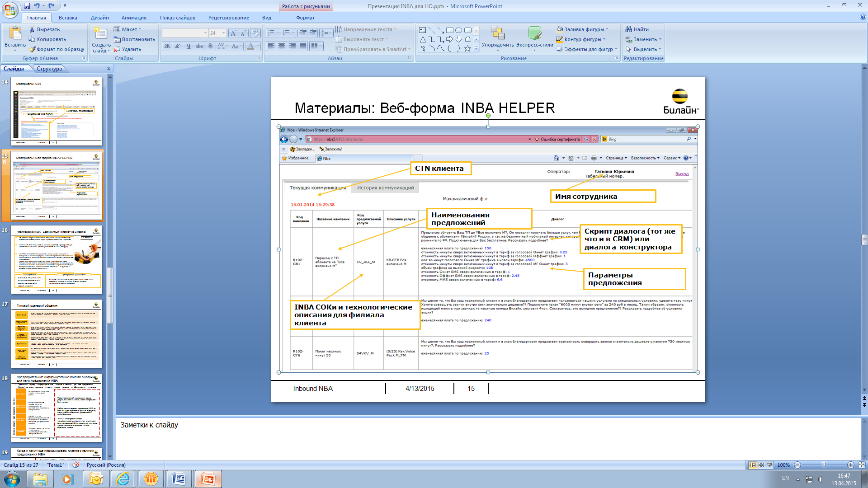This screenshot has width=868, height=488.
Task: Decrease list indent level icon
Action: pos(303,33)
